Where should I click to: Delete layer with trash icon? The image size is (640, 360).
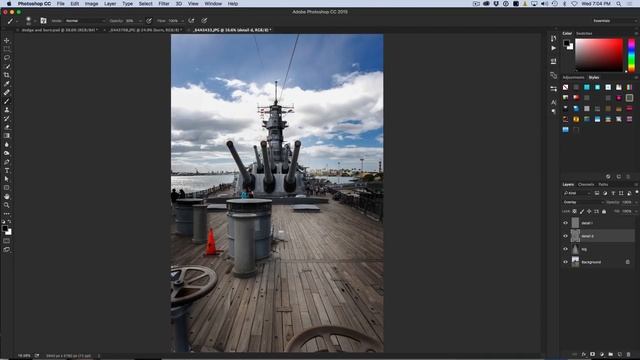629,354
